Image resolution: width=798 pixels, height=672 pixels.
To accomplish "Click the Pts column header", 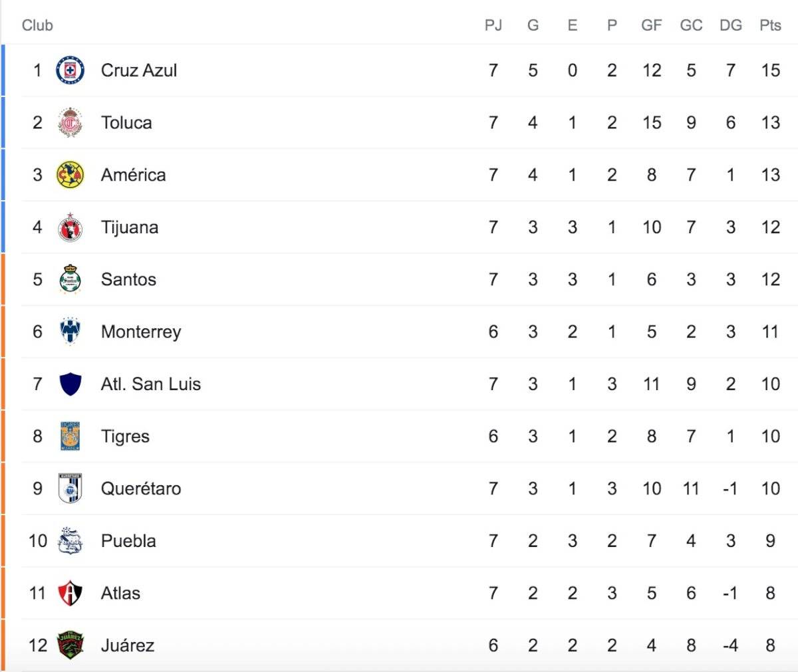I will (770, 25).
